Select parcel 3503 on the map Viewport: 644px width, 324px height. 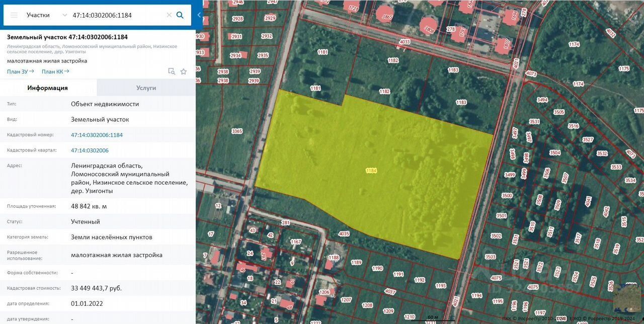pyautogui.click(x=491, y=257)
